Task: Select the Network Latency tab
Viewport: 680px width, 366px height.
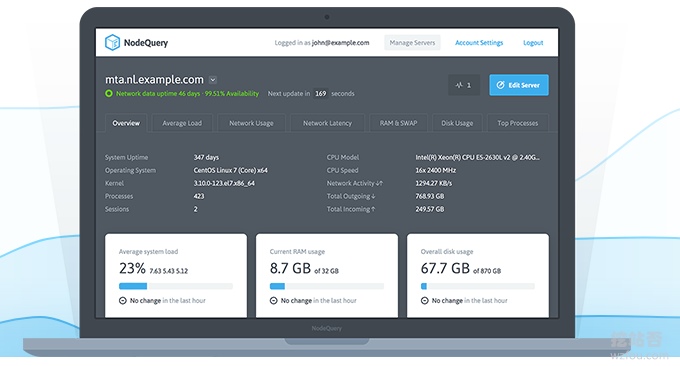Action: click(327, 123)
